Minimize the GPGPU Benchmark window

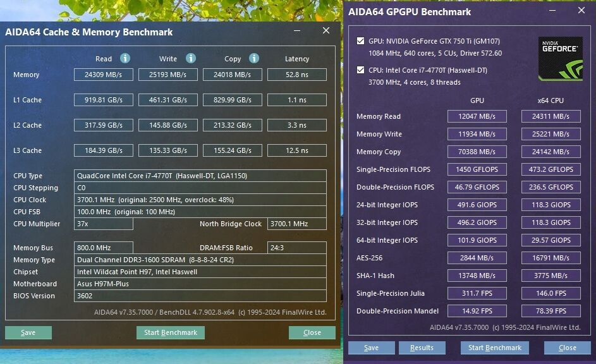[552, 11]
